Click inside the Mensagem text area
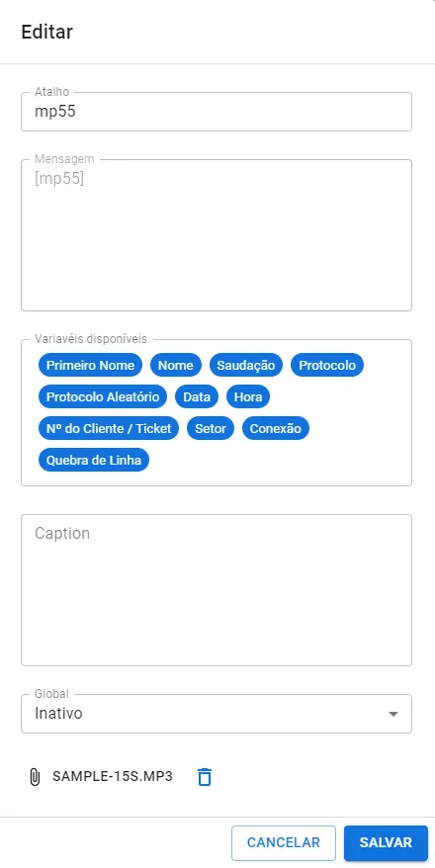 pyautogui.click(x=217, y=235)
